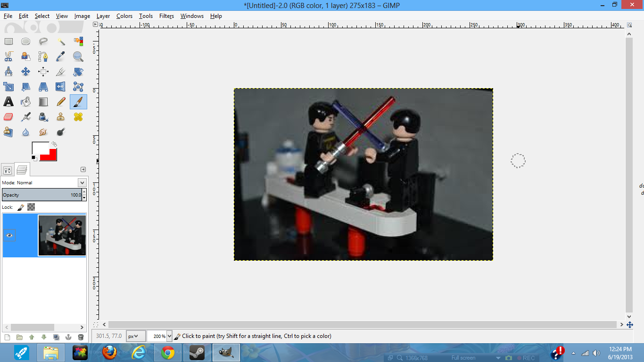Screen dimensions: 644x362
Task: Select the Scale tool
Action: (x=8, y=87)
